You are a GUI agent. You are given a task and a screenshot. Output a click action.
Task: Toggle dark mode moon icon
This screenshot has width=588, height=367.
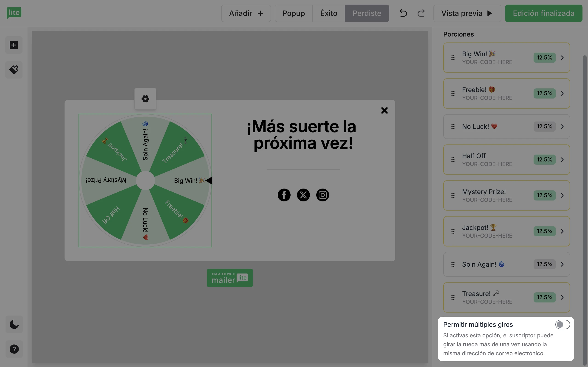(x=14, y=324)
